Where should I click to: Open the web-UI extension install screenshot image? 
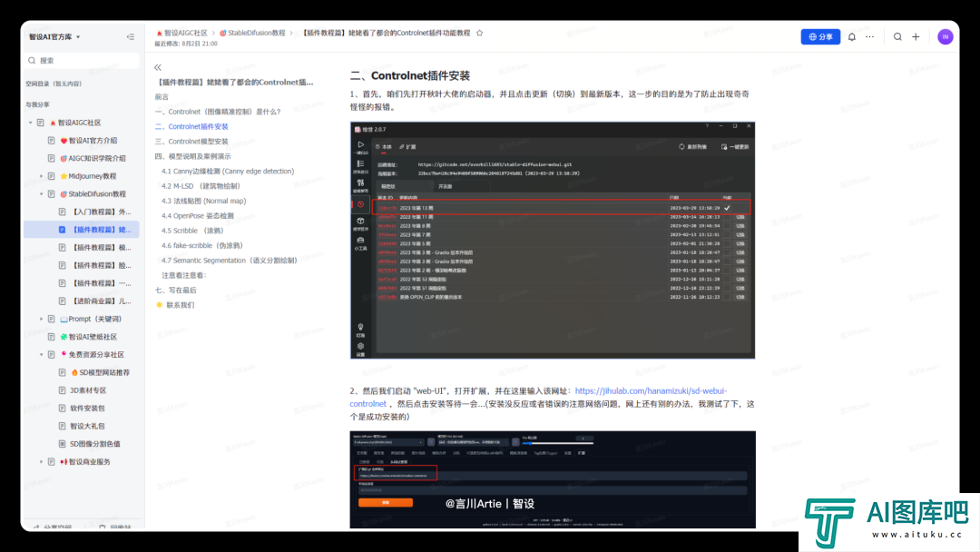coord(553,479)
